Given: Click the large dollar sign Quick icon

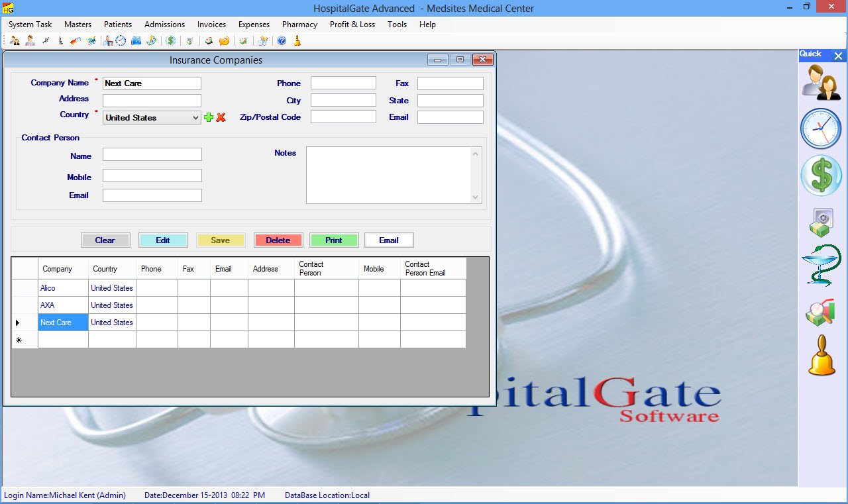Looking at the screenshot, I should [x=821, y=176].
